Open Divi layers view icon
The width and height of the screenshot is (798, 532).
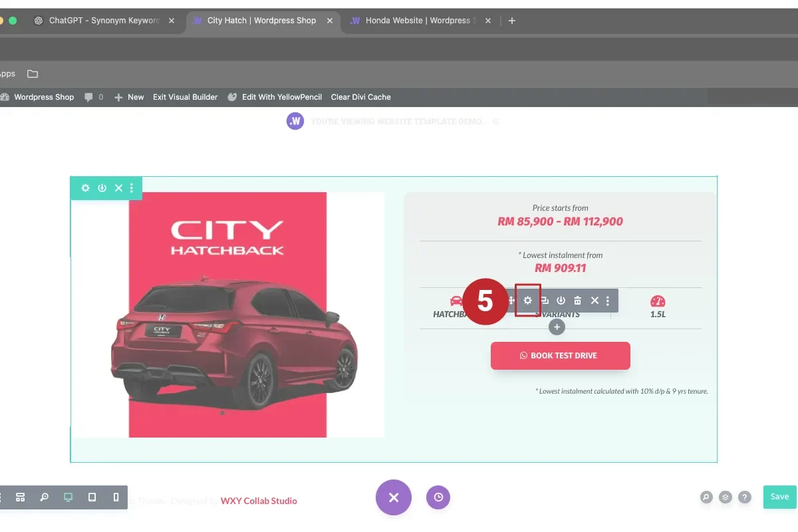(x=726, y=497)
